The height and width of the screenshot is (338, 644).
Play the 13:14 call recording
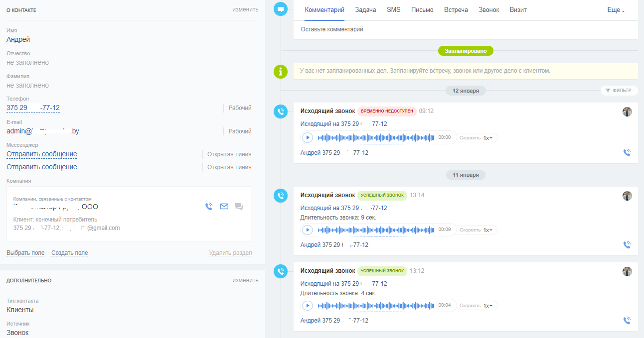[308, 229]
